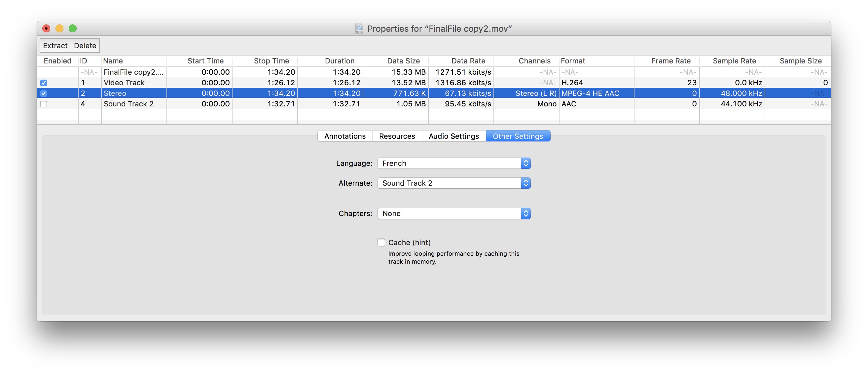
Task: Switch to the Annotations tab
Action: click(x=345, y=136)
